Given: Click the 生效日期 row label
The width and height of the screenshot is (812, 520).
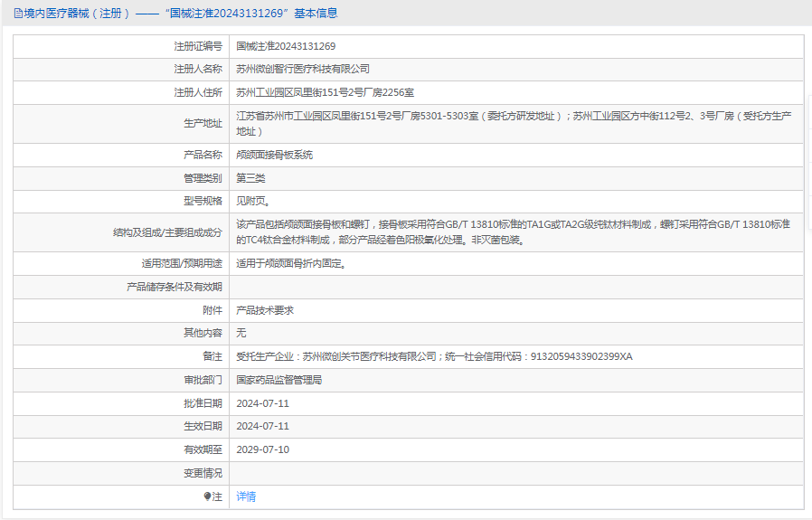Looking at the screenshot, I should click(x=203, y=426).
